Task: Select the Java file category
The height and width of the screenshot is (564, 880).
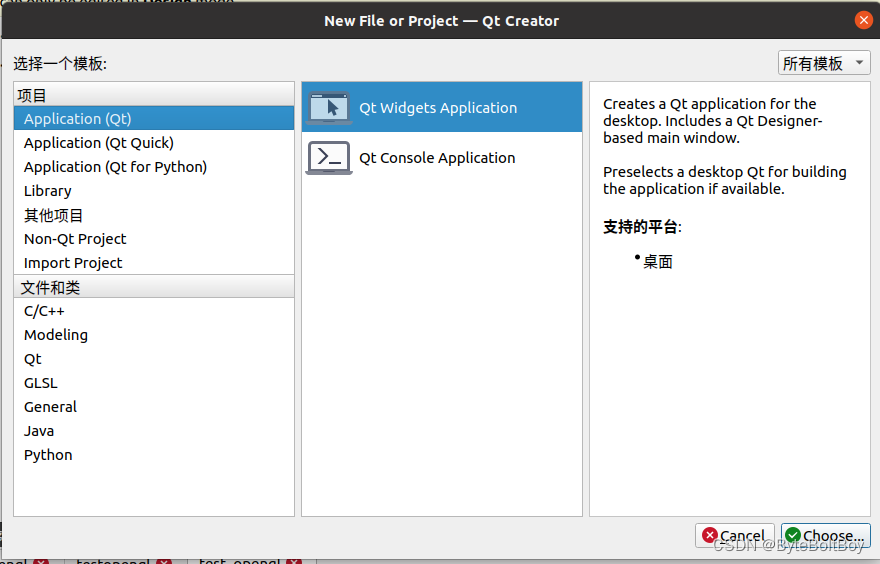Action: point(154,430)
